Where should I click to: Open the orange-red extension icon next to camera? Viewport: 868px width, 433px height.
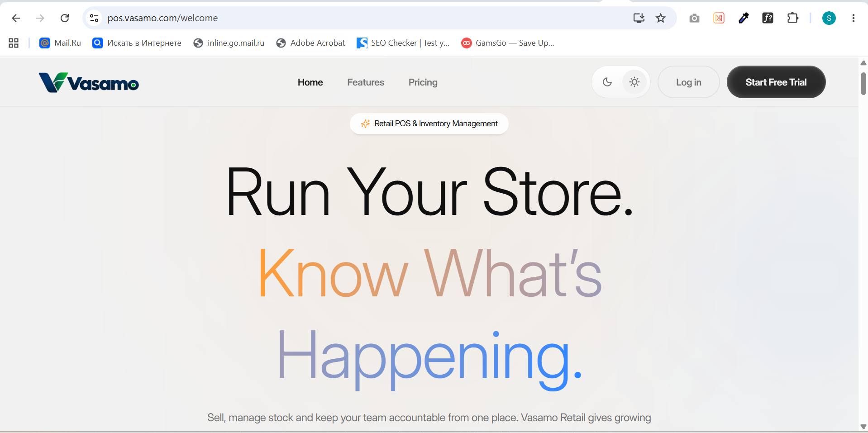[719, 18]
